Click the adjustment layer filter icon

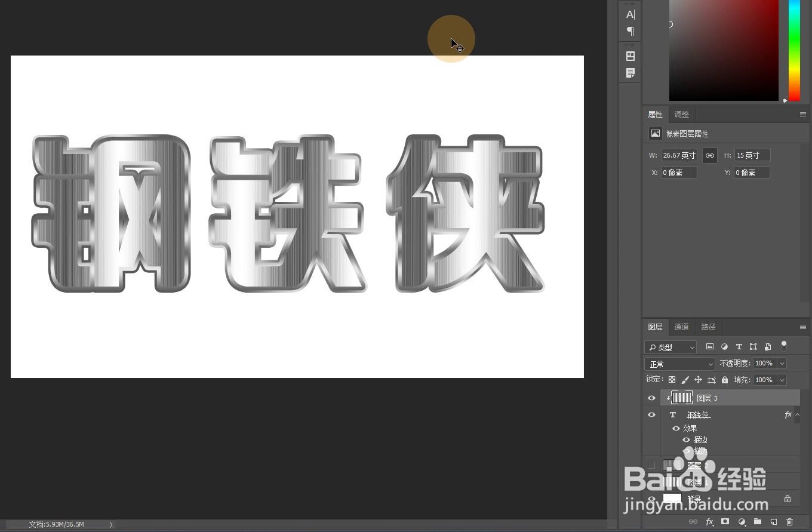coord(724,346)
